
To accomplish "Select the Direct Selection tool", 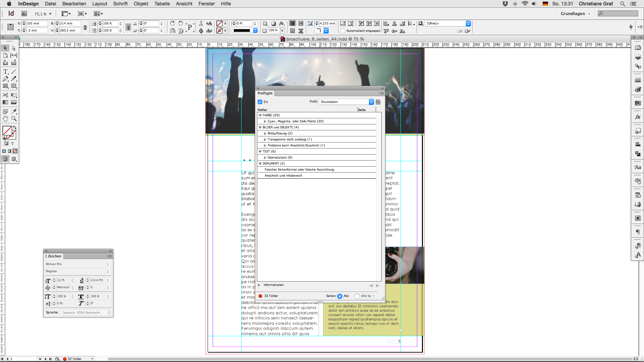I will coord(14,48).
